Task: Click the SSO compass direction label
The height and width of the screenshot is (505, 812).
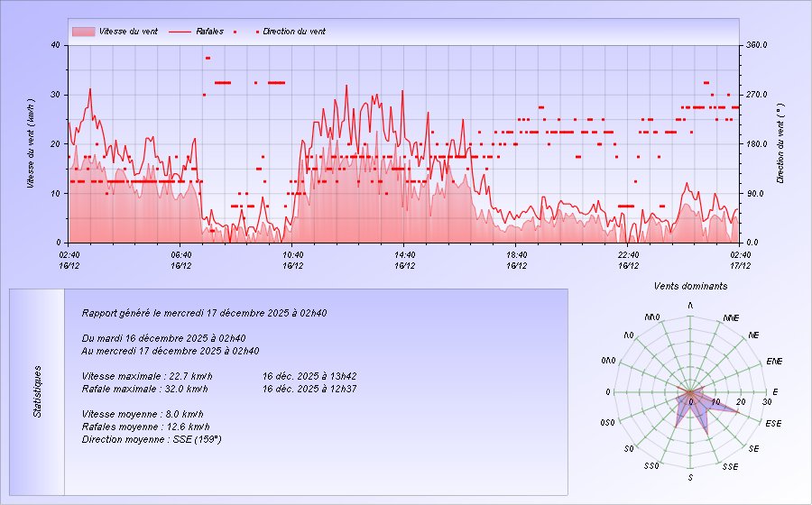Action: 651,466
